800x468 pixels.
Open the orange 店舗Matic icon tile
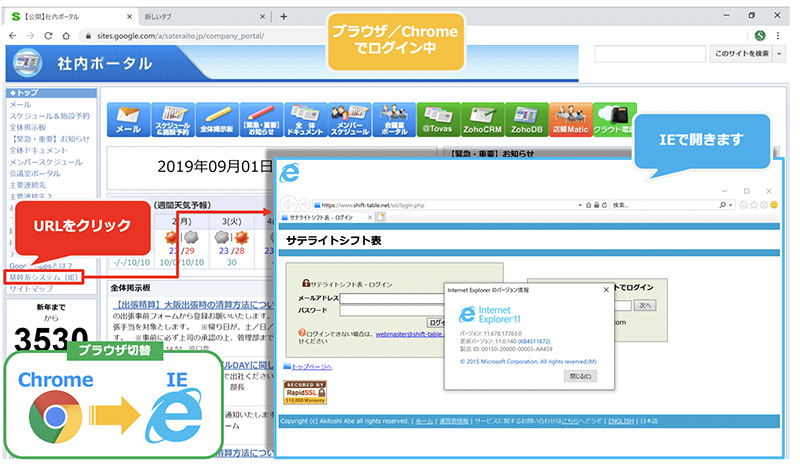(571, 119)
